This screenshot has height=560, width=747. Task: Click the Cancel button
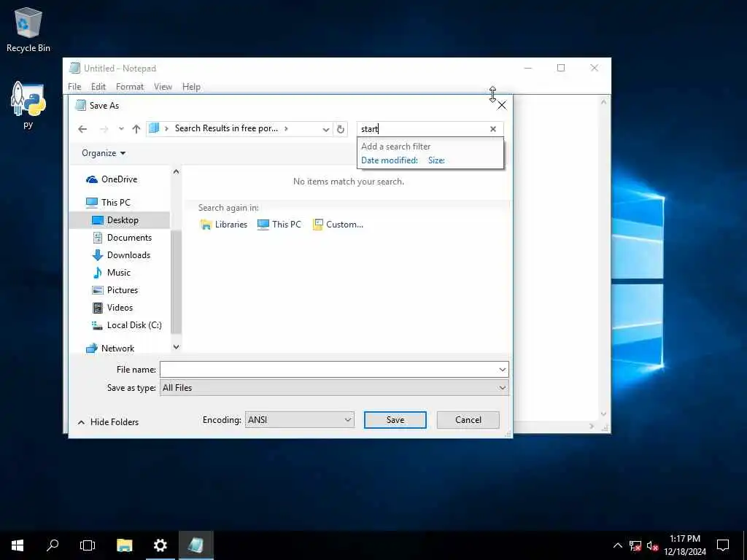point(468,420)
